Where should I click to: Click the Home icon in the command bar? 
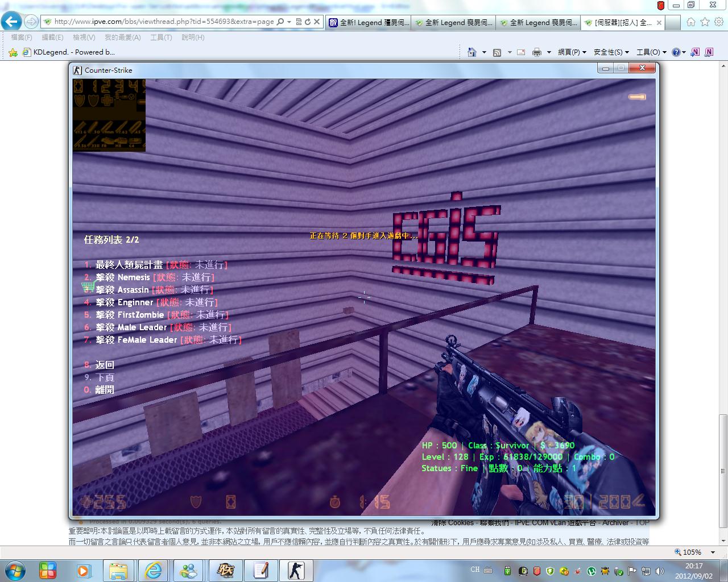coord(471,52)
